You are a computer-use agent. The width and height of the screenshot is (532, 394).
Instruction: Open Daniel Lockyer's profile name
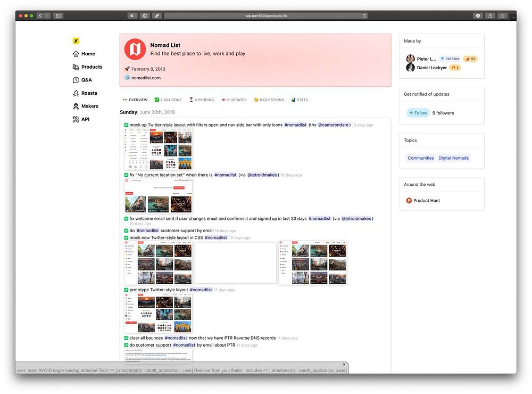pos(431,68)
